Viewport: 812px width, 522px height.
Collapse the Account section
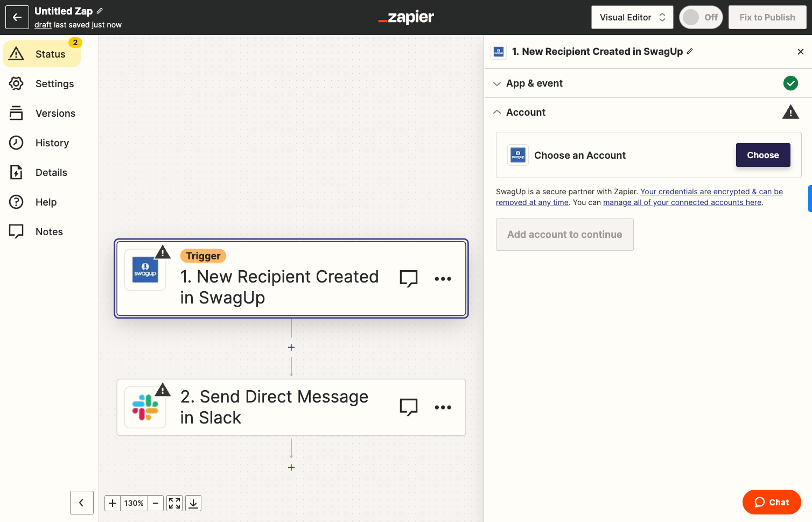[648, 112]
